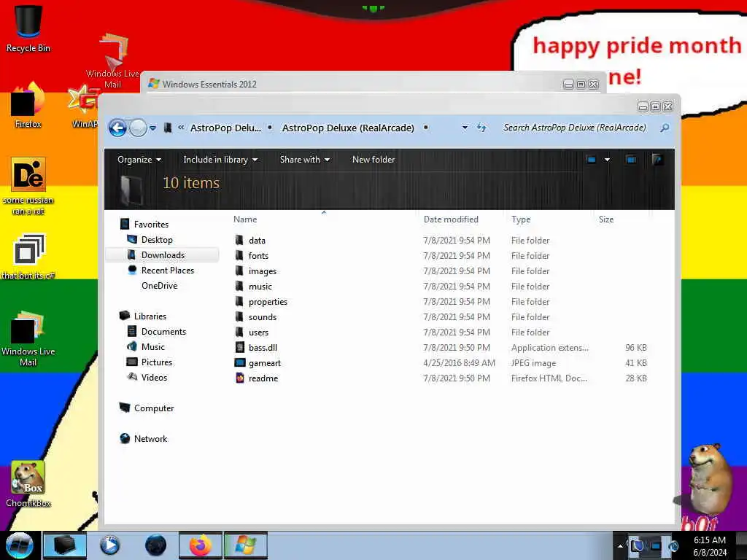This screenshot has height=560, width=747.
Task: Select the images folder icon
Action: (239, 271)
